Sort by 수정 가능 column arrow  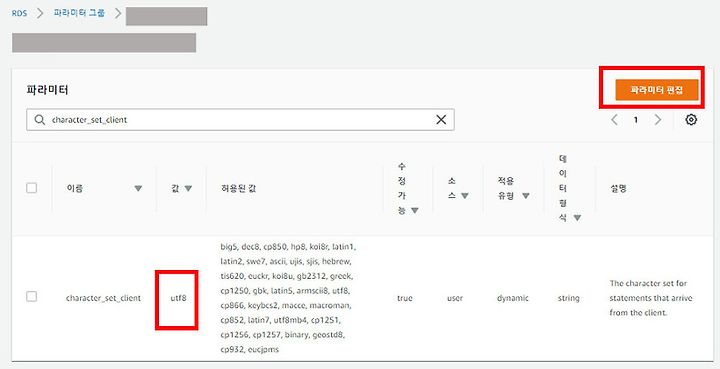click(x=415, y=211)
